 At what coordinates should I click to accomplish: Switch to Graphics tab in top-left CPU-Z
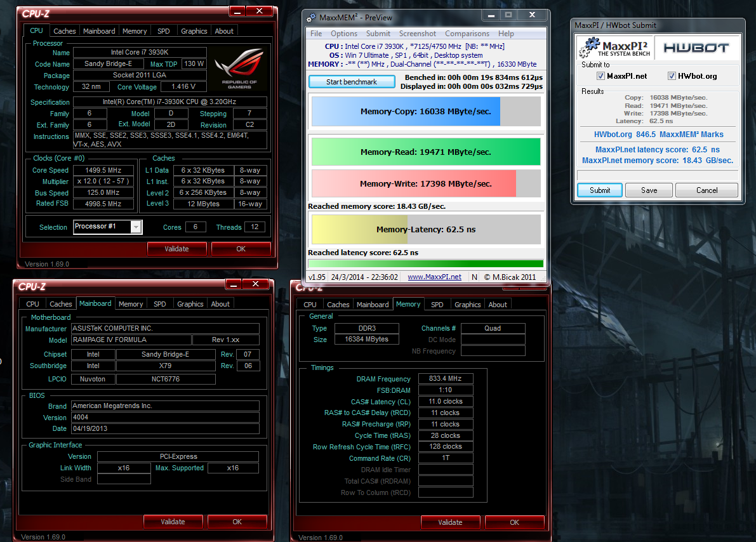[x=194, y=31]
